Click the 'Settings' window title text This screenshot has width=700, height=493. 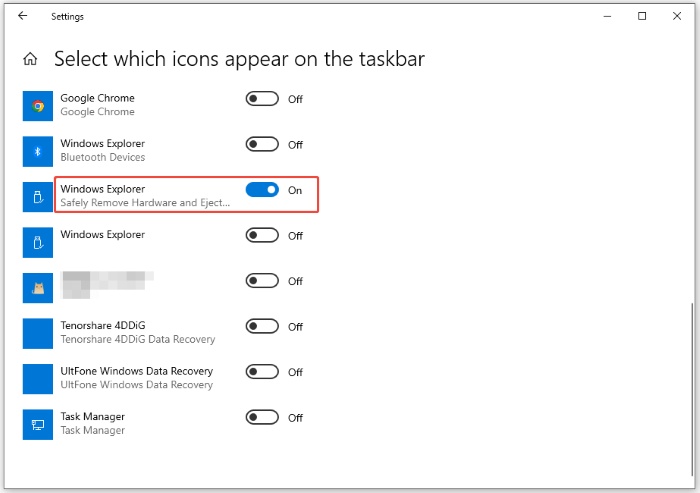pyautogui.click(x=67, y=17)
